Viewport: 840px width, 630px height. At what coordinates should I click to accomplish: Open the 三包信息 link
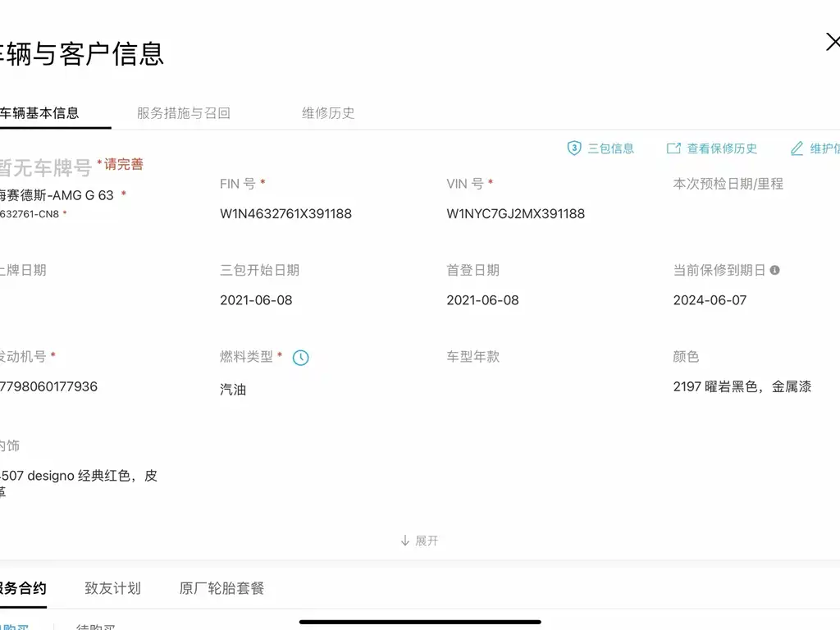pyautogui.click(x=610, y=148)
